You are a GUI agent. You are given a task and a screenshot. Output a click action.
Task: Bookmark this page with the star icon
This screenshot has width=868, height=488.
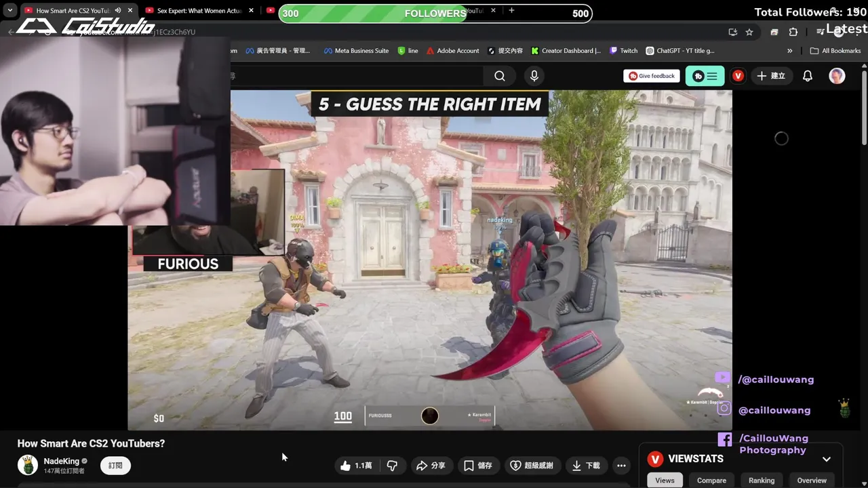749,32
